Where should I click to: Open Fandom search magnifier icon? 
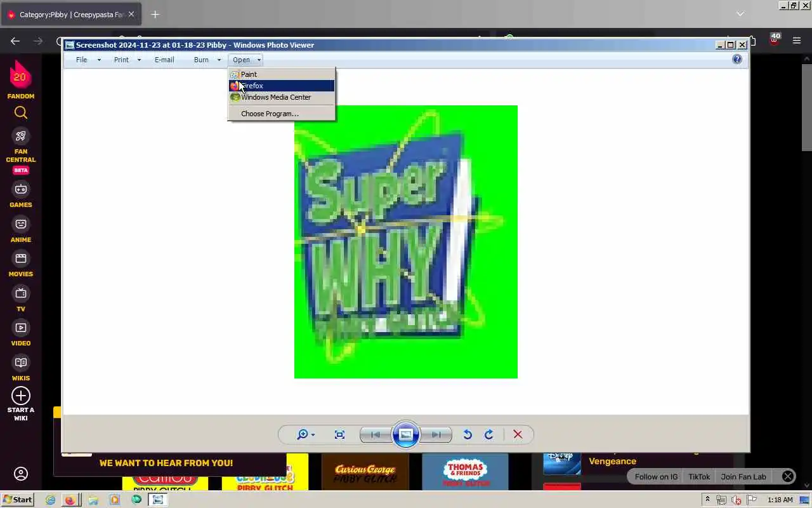click(21, 113)
